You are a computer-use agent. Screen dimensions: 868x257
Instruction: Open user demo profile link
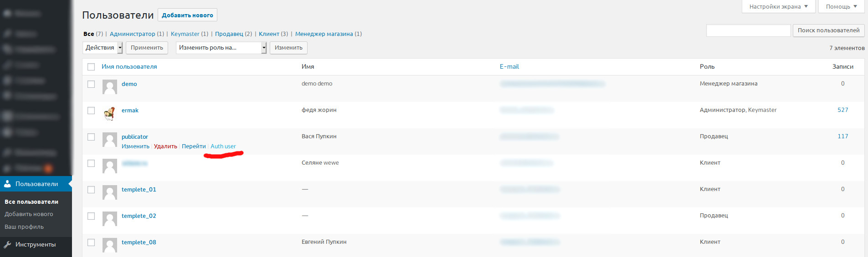click(129, 84)
